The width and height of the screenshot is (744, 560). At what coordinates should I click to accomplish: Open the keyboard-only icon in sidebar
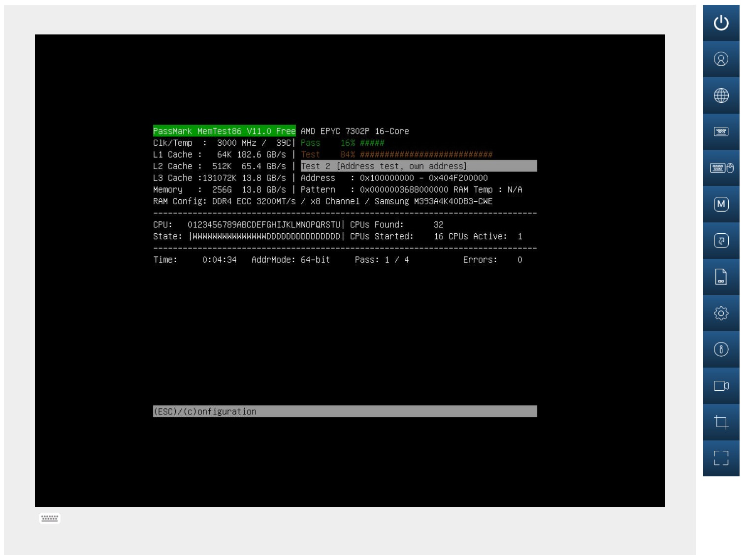tap(721, 132)
